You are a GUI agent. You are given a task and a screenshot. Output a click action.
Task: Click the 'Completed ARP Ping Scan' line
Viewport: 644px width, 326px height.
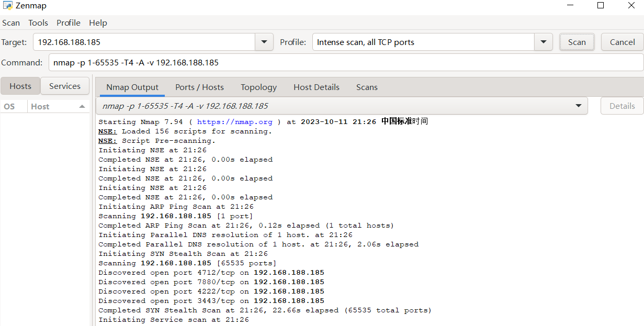point(246,226)
